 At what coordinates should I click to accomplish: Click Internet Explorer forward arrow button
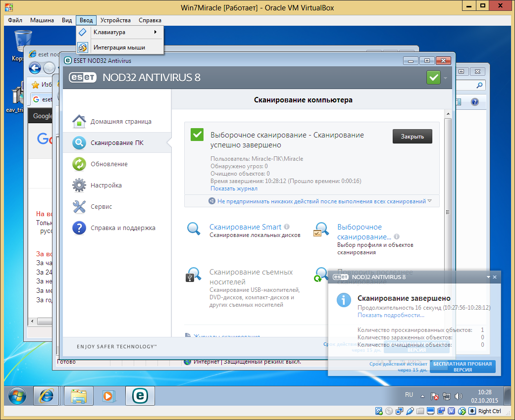pos(49,68)
